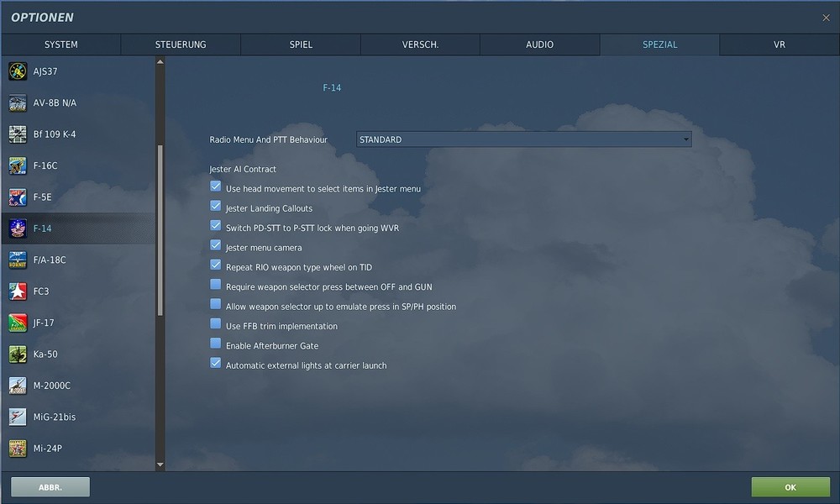Select the SPEZIAL tab

[660, 45]
